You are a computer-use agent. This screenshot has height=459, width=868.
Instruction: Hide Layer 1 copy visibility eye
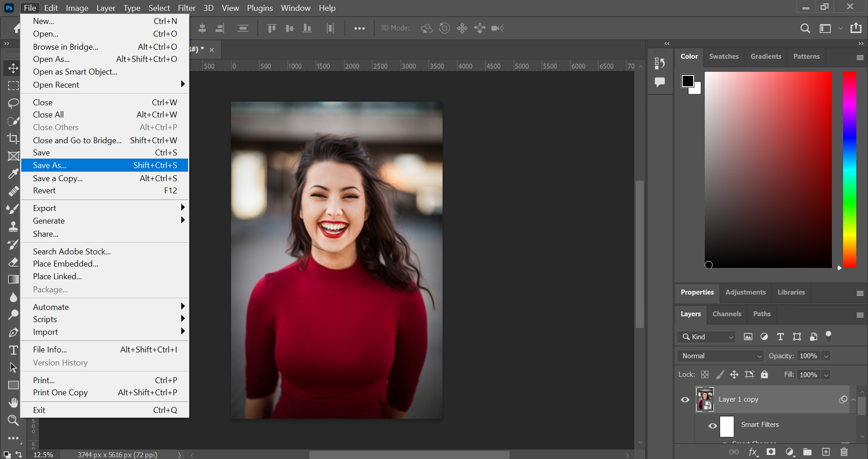(x=685, y=399)
